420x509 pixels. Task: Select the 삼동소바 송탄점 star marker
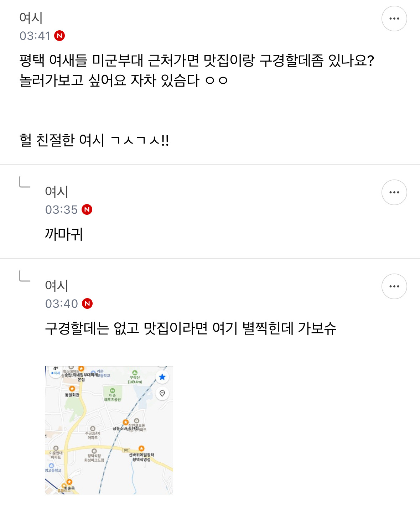(125, 422)
